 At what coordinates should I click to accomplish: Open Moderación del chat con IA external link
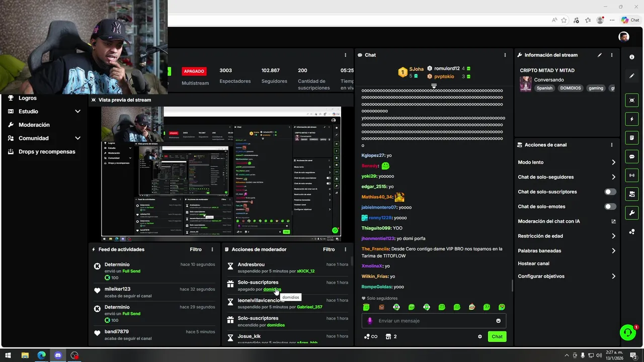[613, 221]
